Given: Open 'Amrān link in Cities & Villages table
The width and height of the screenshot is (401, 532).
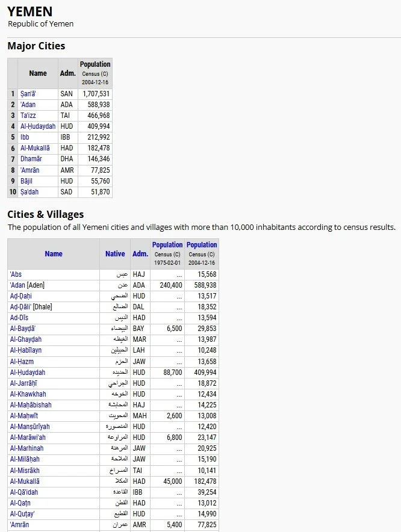Looking at the screenshot, I should click(19, 525).
